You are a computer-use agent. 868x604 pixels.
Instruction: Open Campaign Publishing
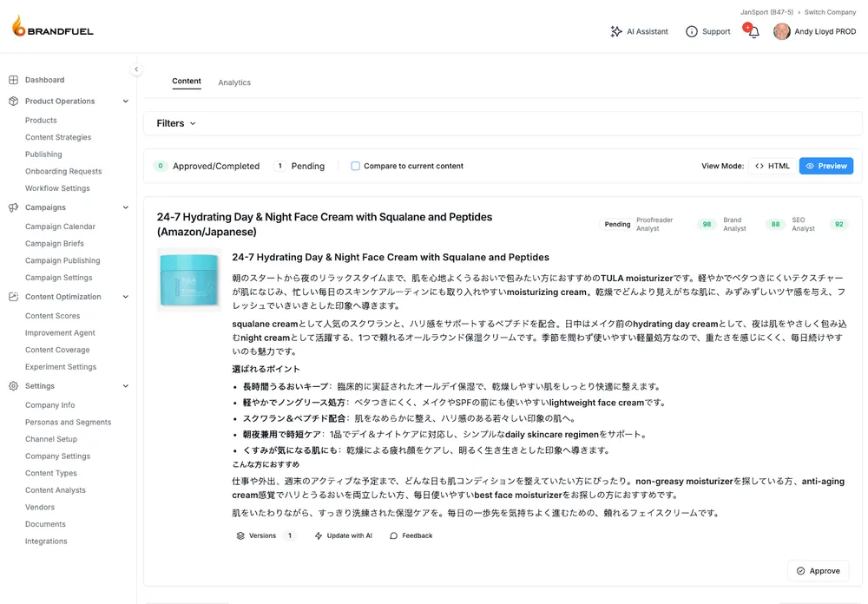(x=62, y=260)
